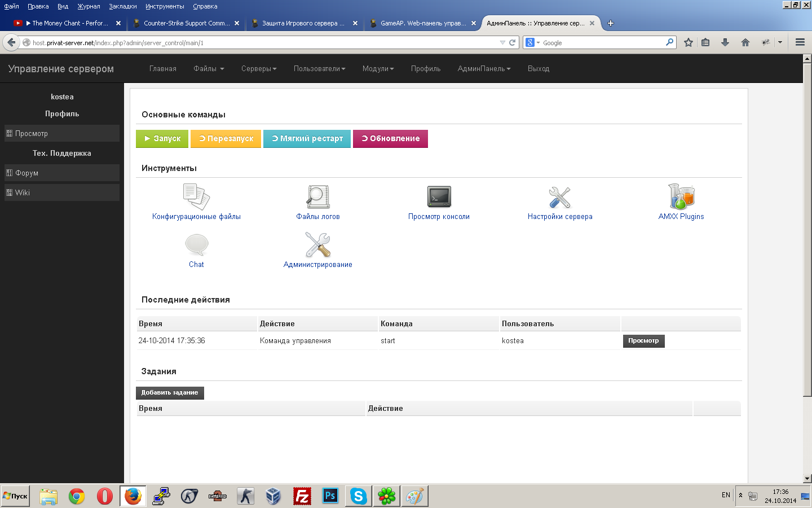Open the Google search engine selector dropdown

tap(532, 42)
